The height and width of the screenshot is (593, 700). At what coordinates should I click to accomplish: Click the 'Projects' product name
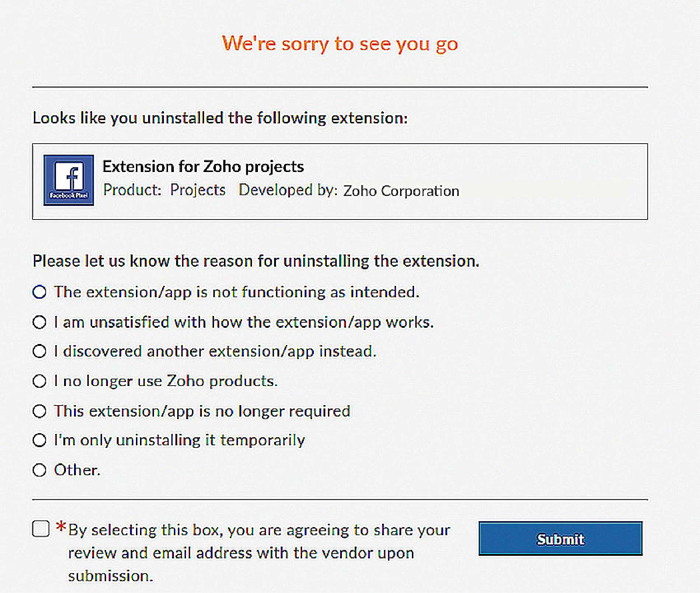[198, 190]
